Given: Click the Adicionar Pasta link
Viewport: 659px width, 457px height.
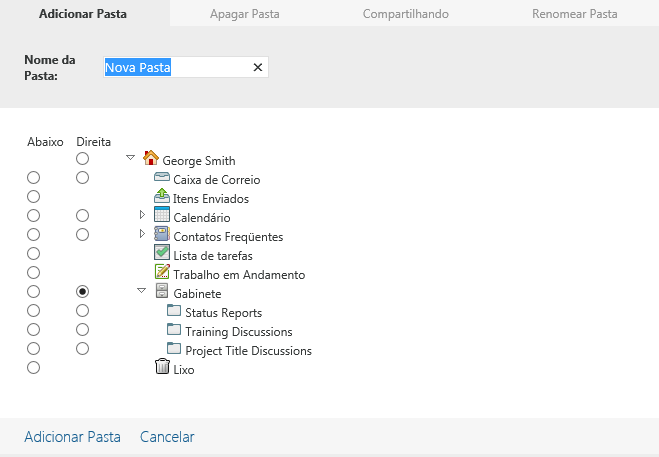Looking at the screenshot, I should (72, 437).
